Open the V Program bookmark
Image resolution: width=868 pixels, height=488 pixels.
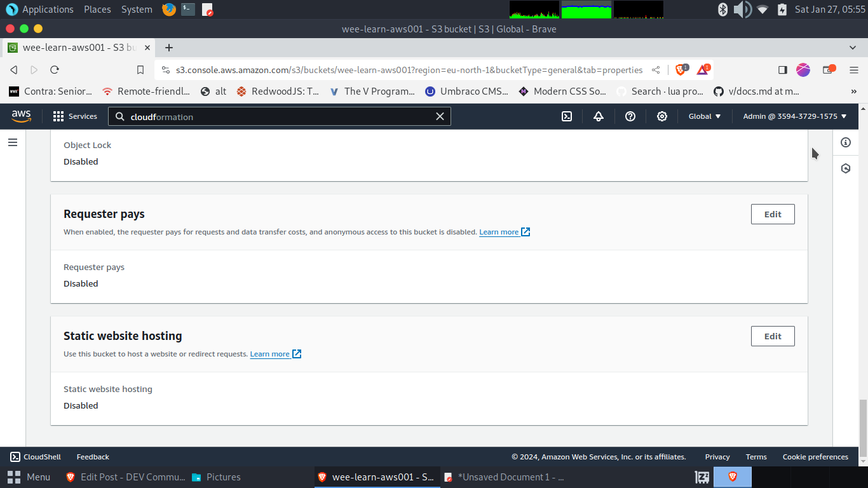[372, 91]
